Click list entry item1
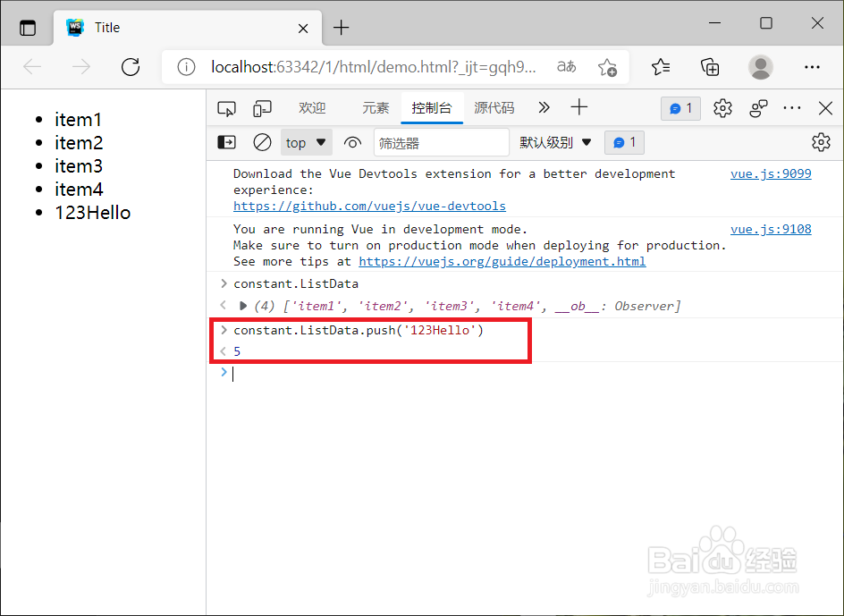844x616 pixels. pos(78,120)
